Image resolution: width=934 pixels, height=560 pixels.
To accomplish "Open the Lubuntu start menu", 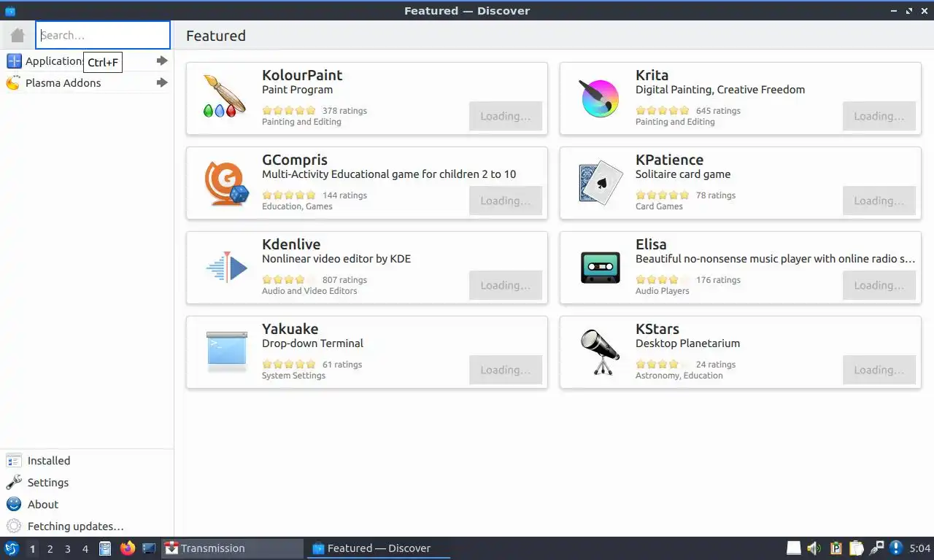I will (x=12, y=548).
